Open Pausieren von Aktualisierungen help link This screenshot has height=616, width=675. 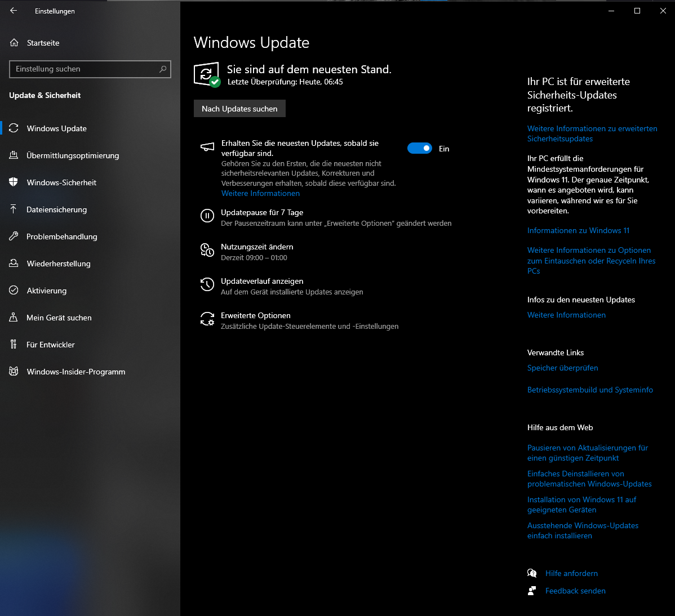click(588, 453)
